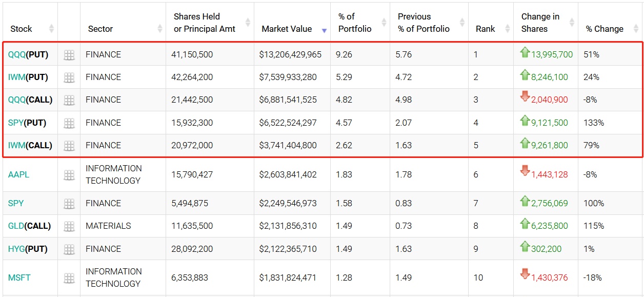Sort by the Sector column header
The height and width of the screenshot is (297, 644).
click(100, 29)
